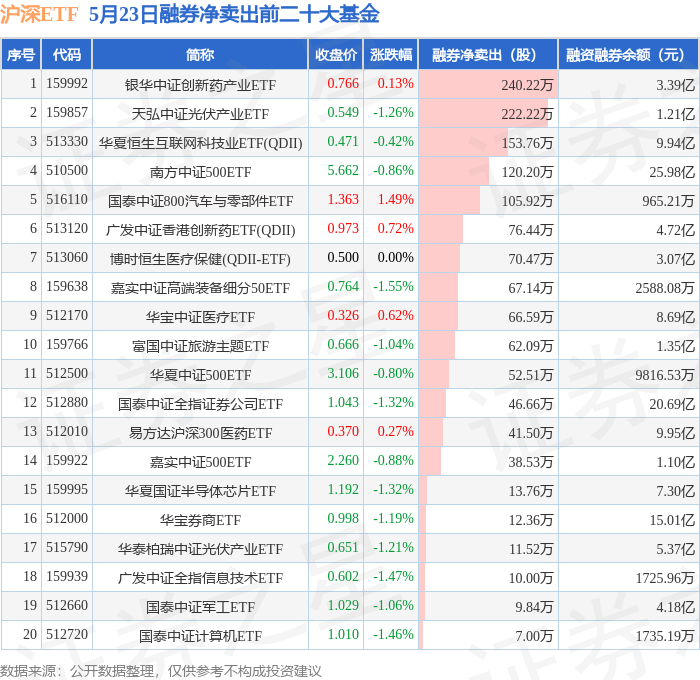Click the balance value 965.21万
Screen dimensions: 700x680
pos(668,201)
